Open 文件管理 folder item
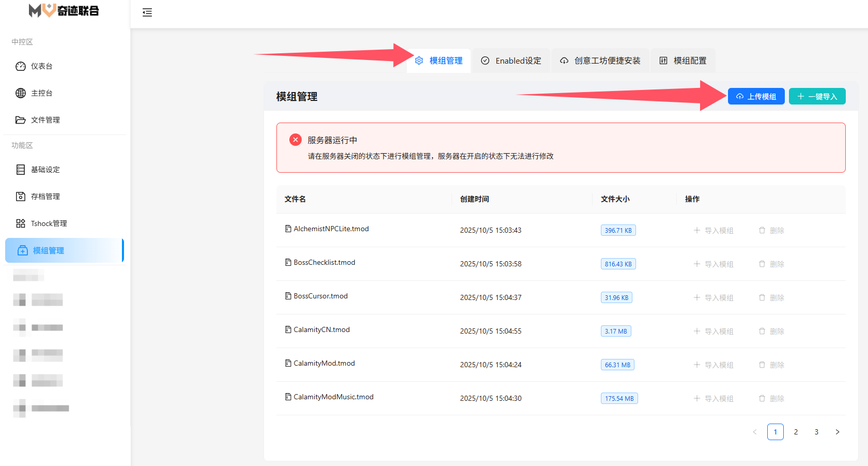This screenshot has height=466, width=868. coord(45,120)
